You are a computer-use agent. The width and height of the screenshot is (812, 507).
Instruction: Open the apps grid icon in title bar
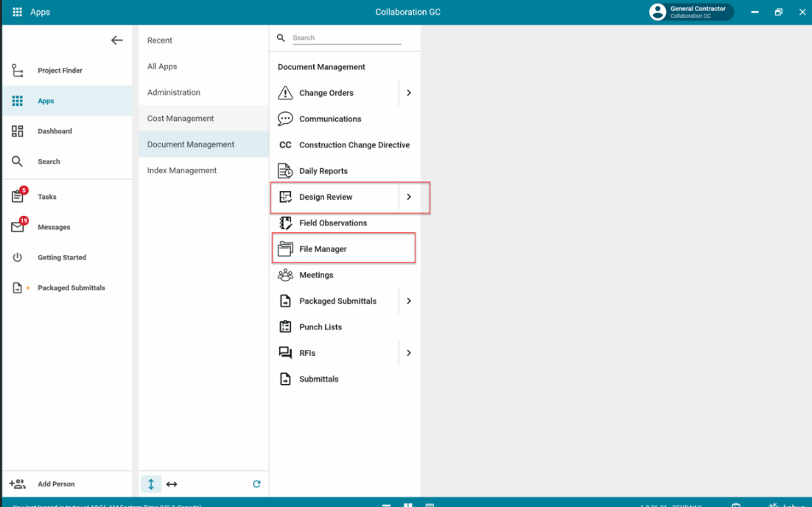(17, 13)
